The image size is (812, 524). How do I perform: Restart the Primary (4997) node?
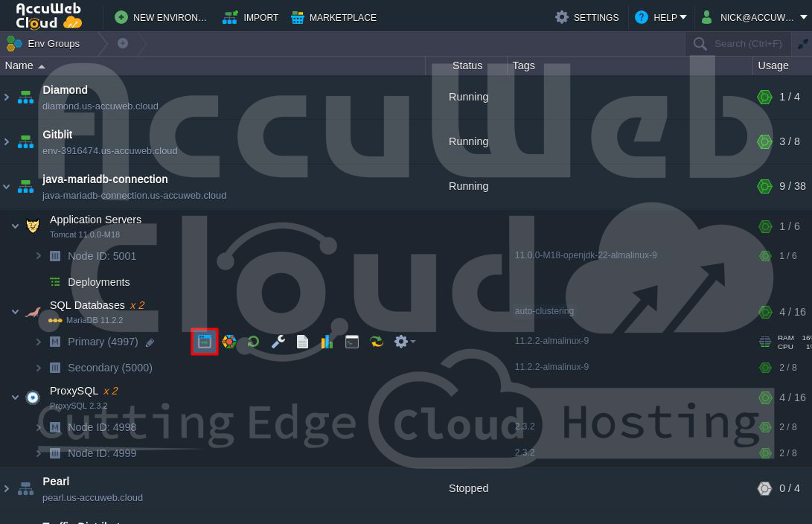click(253, 342)
